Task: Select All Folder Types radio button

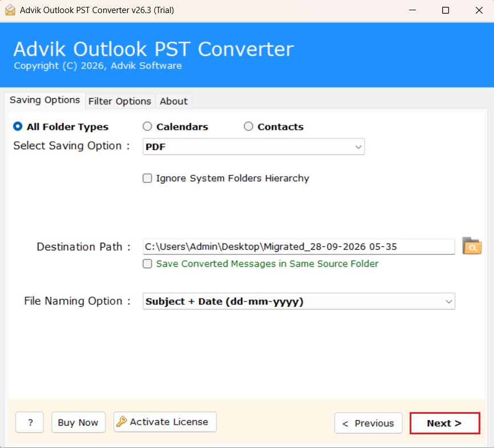Action: 18,127
